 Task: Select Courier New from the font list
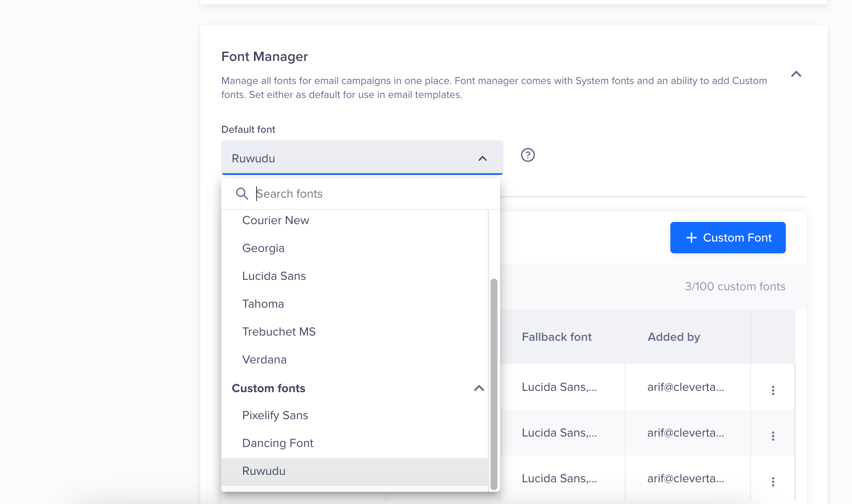355,220
